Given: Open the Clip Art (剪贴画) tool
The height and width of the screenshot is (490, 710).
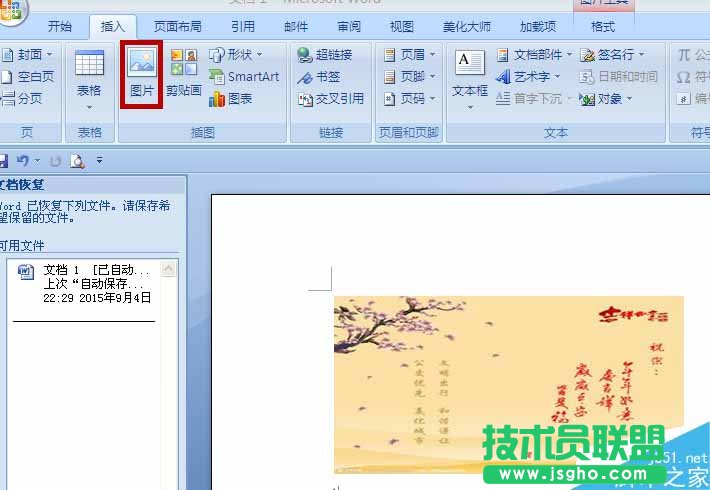Looking at the screenshot, I should point(184,73).
